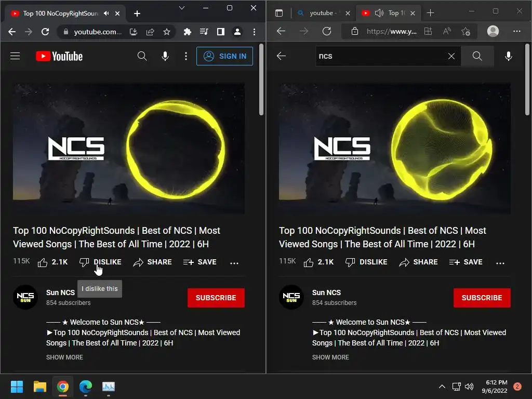
Task: Mute Chrome tab audio icon
Action: point(107,13)
